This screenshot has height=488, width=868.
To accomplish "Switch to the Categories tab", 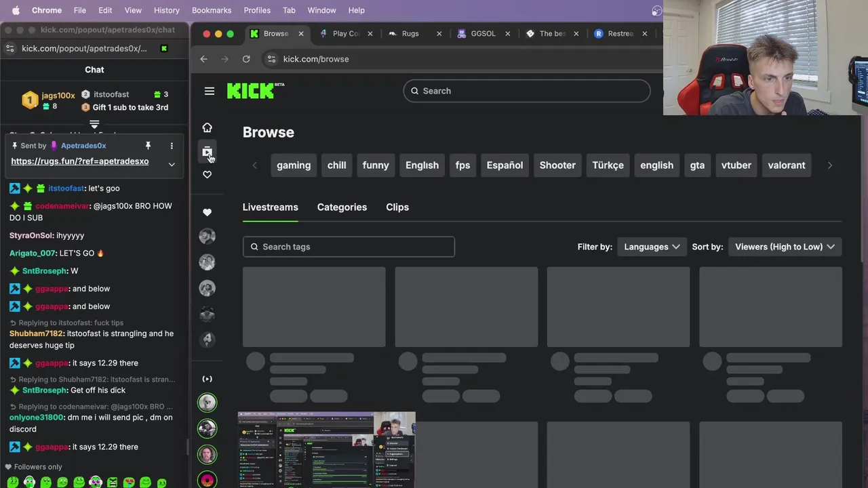I will pos(342,207).
